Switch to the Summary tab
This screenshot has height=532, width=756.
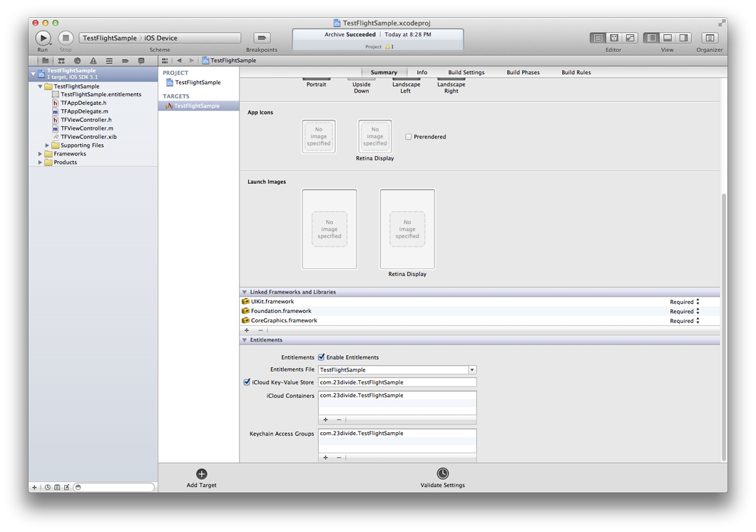[x=384, y=72]
